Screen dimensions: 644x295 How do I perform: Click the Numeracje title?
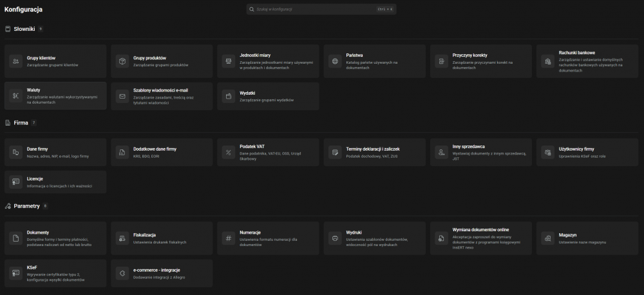point(250,232)
